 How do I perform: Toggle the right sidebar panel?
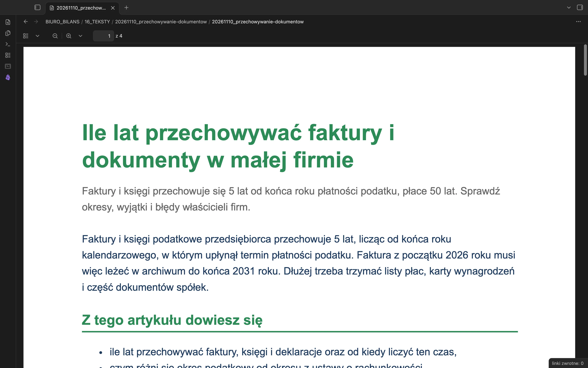(580, 8)
